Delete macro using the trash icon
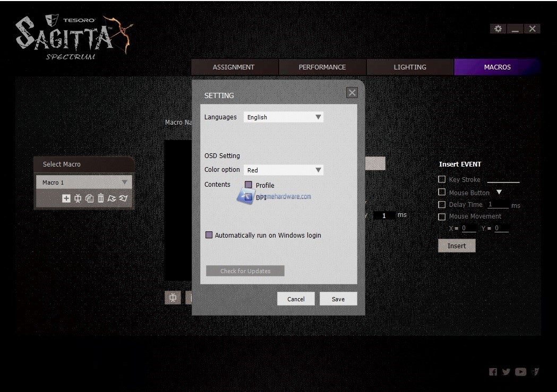Image resolution: width=557 pixels, height=392 pixels. [x=100, y=198]
